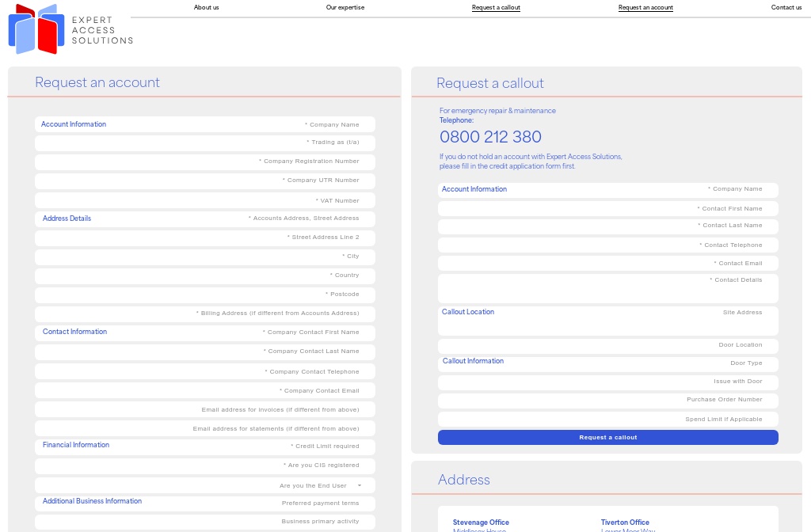Focus the Issue with Door input

(x=607, y=382)
